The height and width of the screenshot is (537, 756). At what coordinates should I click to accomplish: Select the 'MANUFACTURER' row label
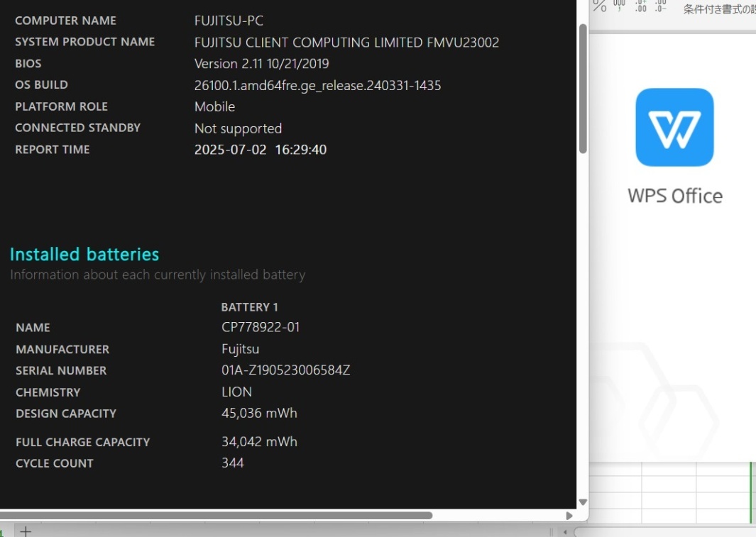click(62, 349)
